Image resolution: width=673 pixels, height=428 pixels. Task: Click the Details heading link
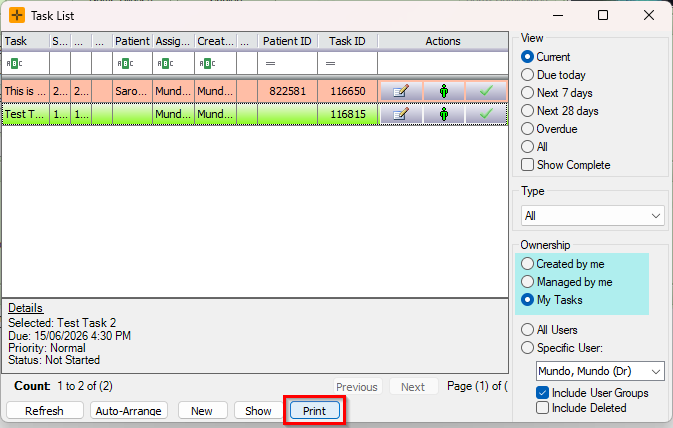[25, 308]
